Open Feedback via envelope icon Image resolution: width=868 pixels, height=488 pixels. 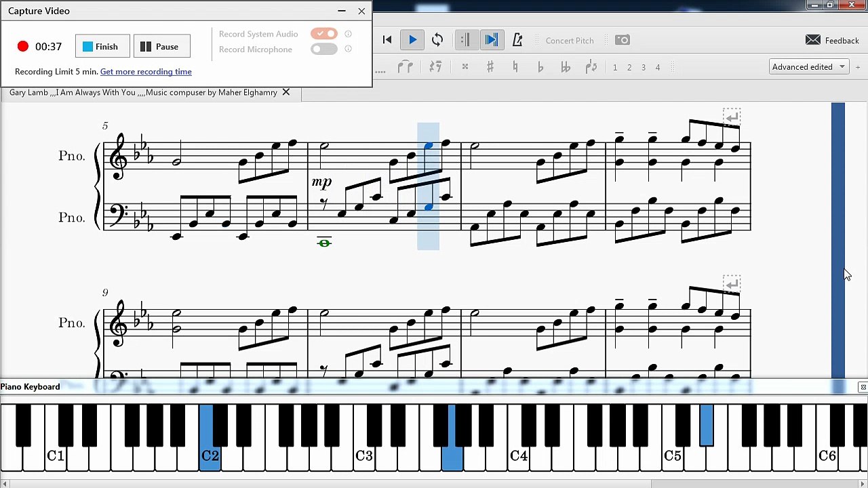(x=813, y=40)
